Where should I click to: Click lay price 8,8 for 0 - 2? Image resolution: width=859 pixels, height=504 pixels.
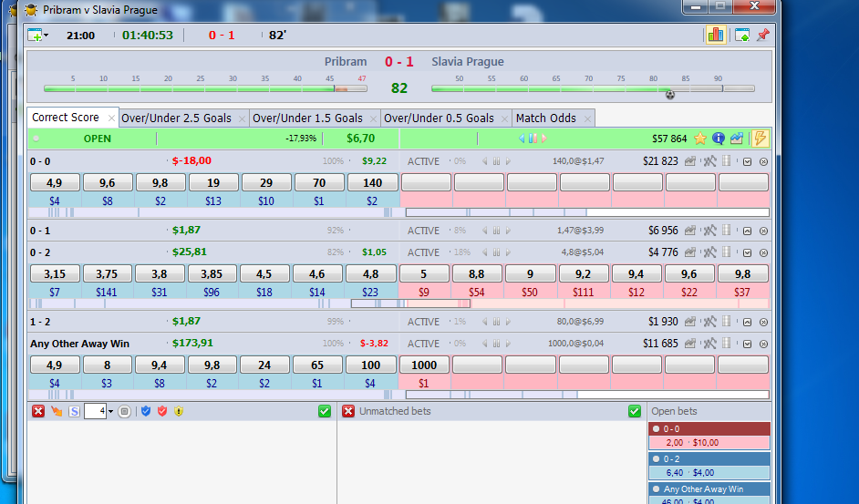point(477,273)
